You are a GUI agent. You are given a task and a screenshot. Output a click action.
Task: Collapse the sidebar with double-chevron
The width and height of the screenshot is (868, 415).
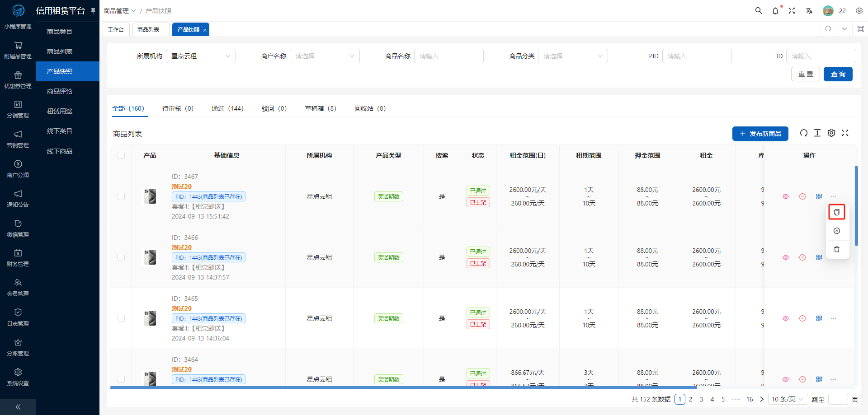pyautogui.click(x=18, y=407)
